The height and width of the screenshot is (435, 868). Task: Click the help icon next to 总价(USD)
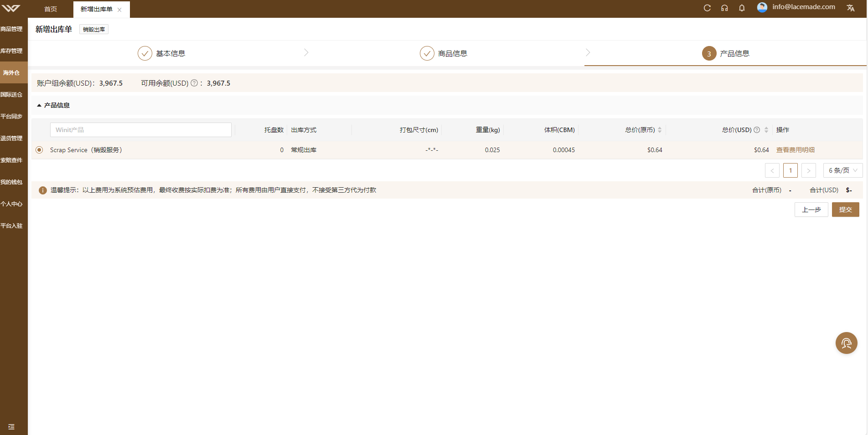click(x=757, y=130)
